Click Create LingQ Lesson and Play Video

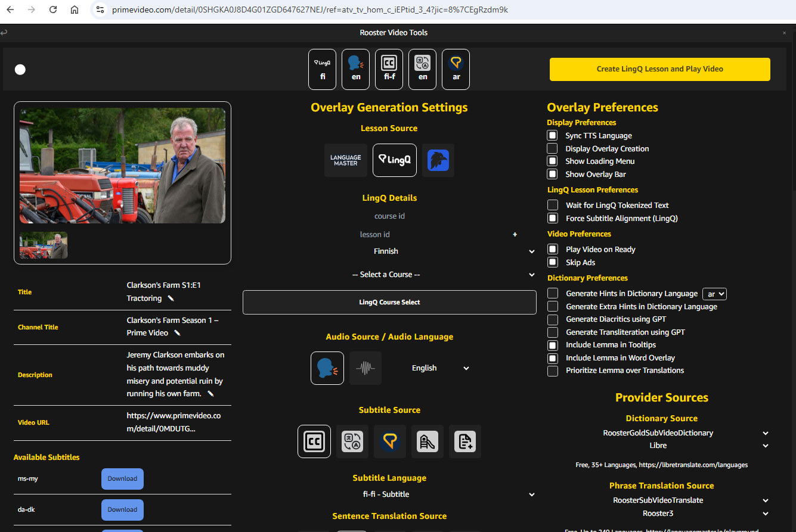point(659,69)
